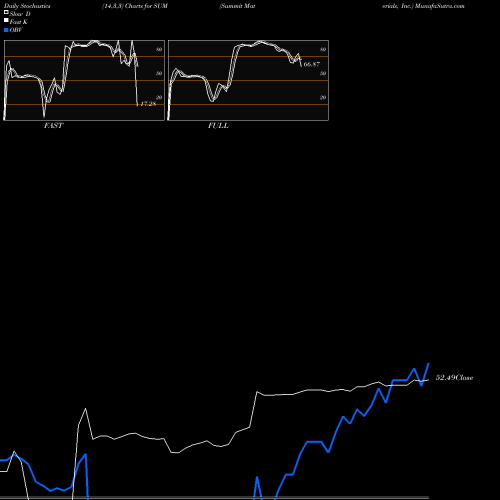Select the 'Slow D' legend label
Viewport: 500px width, 500px height.
(x=20, y=14)
